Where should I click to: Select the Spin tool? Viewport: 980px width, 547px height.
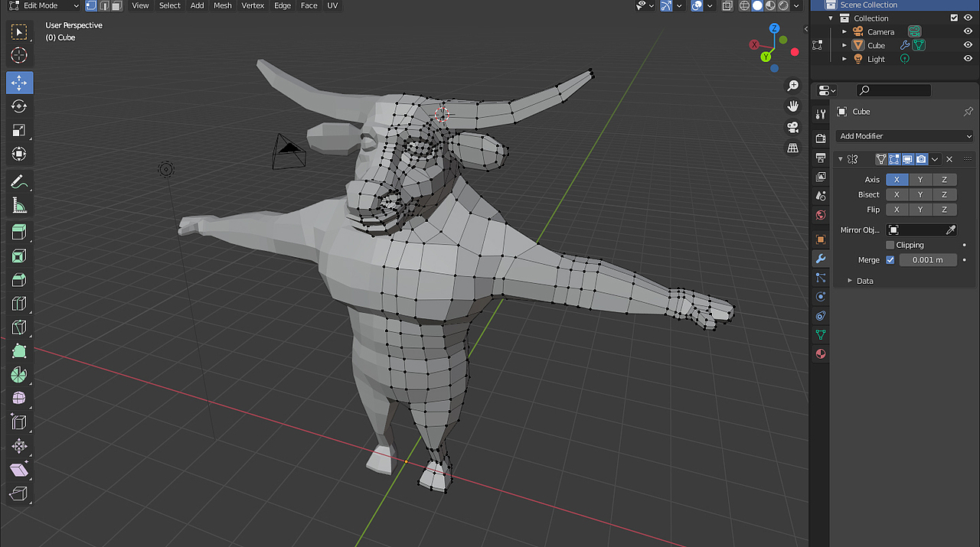pyautogui.click(x=19, y=375)
